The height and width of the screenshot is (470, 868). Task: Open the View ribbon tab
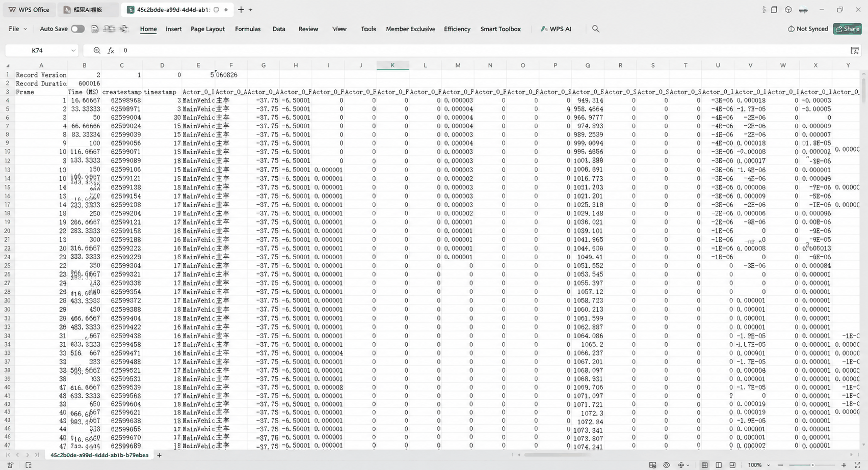click(339, 29)
